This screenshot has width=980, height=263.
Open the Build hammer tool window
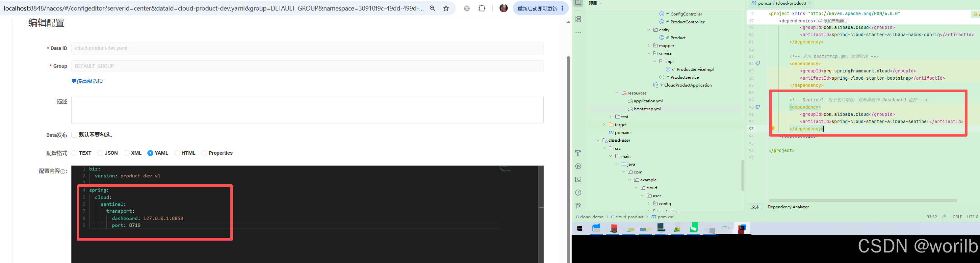[x=578, y=153]
